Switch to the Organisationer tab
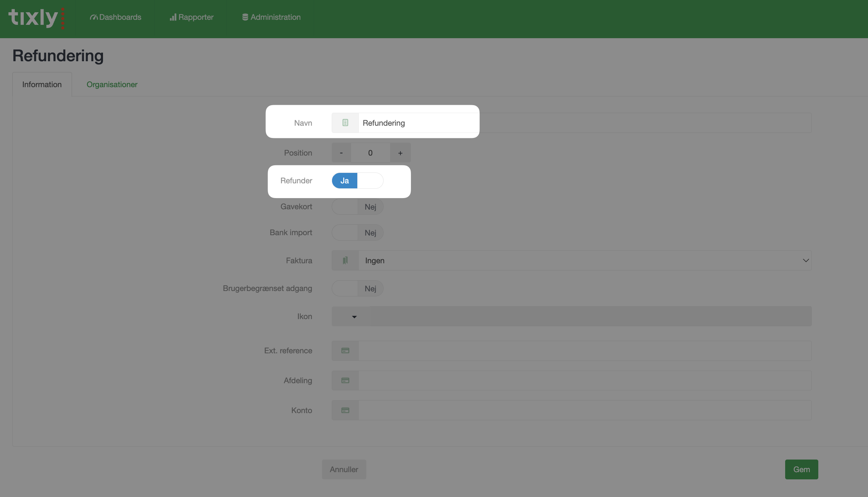868x497 pixels. coord(112,84)
